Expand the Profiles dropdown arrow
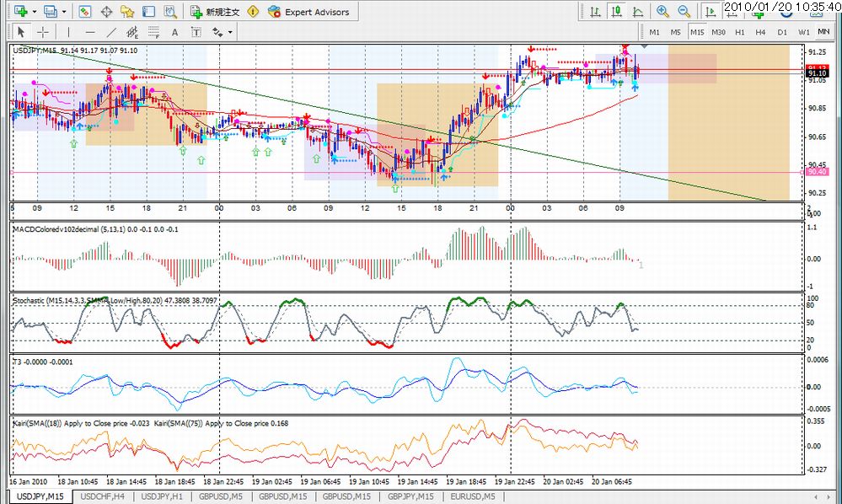The height and width of the screenshot is (504, 842). (x=64, y=11)
